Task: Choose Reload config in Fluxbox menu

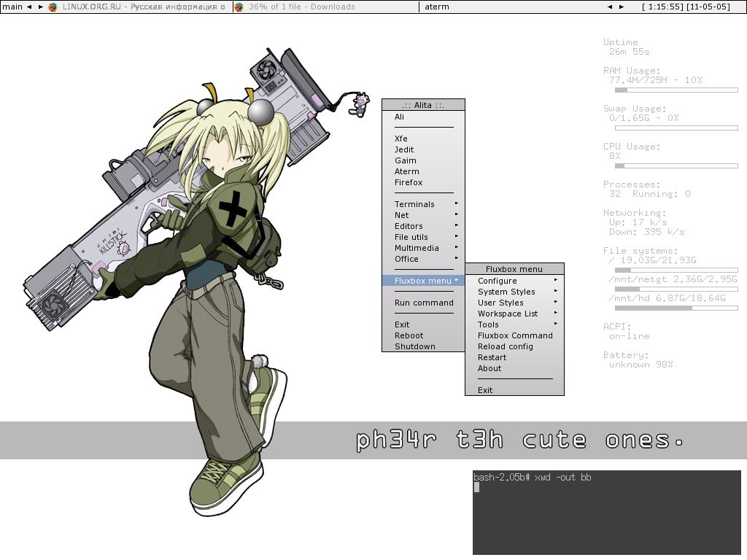Action: tap(506, 346)
